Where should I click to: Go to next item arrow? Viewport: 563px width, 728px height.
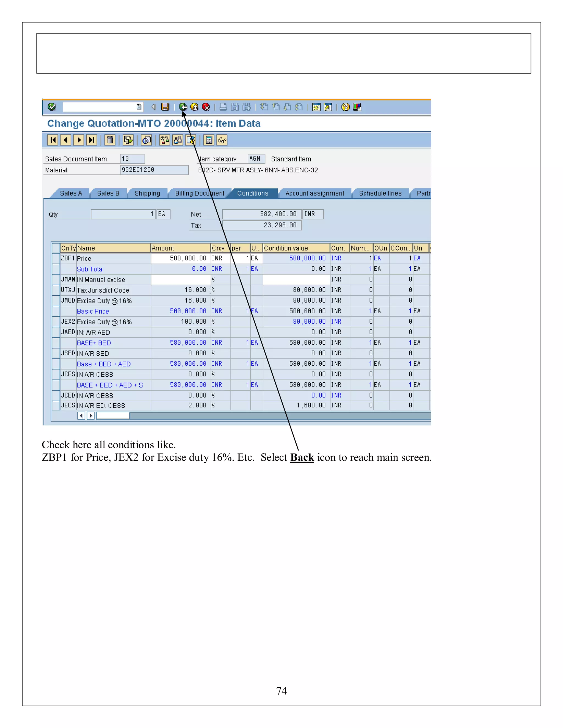(x=79, y=140)
